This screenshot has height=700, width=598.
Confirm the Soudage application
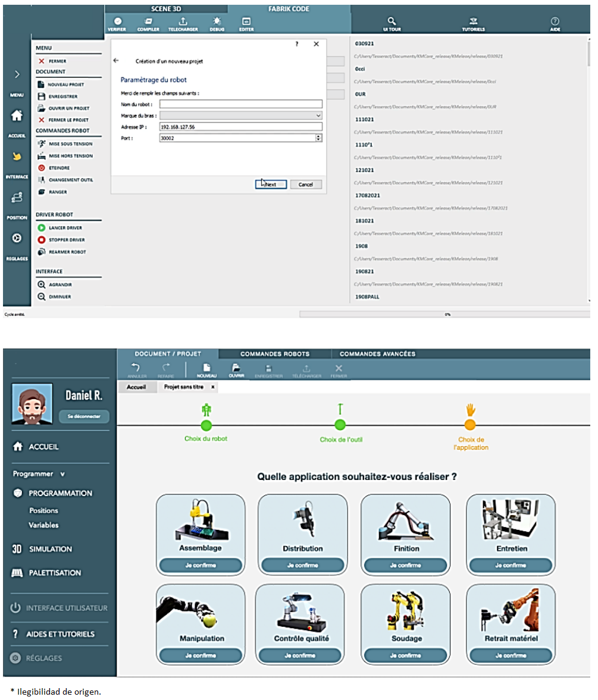(407, 655)
